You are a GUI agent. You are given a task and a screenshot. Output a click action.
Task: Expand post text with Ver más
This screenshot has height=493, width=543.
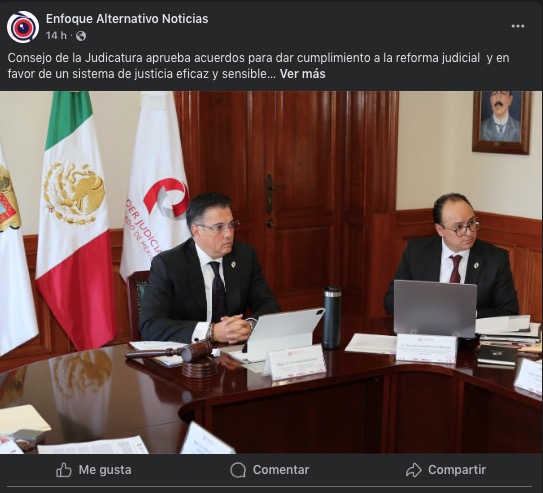[302, 74]
